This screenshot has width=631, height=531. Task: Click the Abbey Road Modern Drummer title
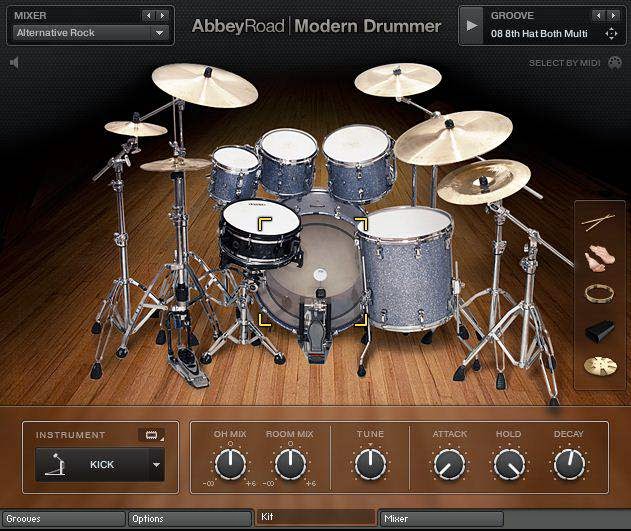[316, 26]
